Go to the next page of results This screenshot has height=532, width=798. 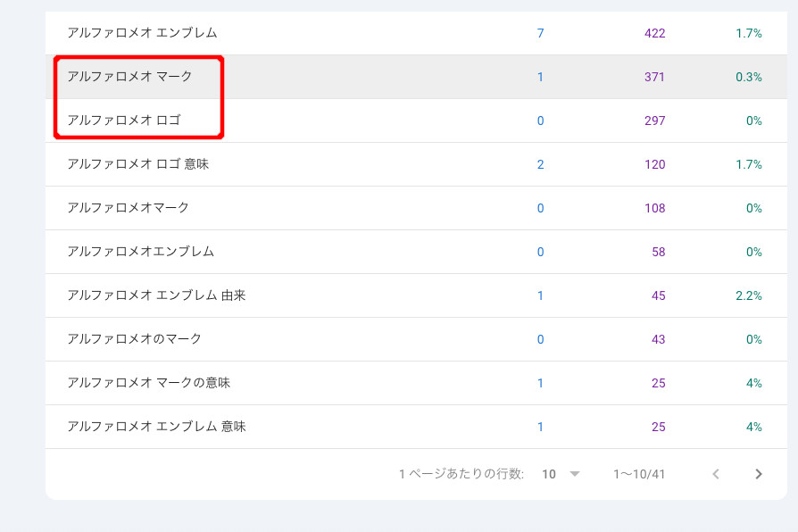tap(759, 474)
